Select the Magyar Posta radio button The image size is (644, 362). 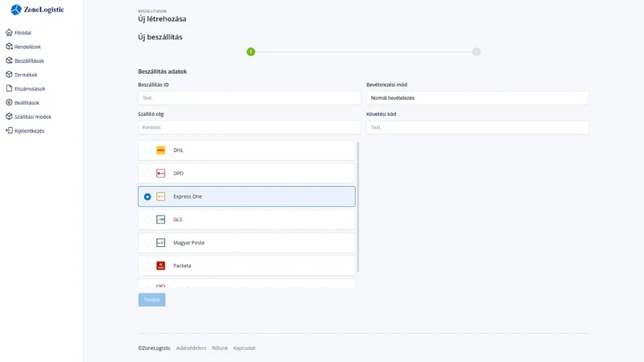coord(147,243)
